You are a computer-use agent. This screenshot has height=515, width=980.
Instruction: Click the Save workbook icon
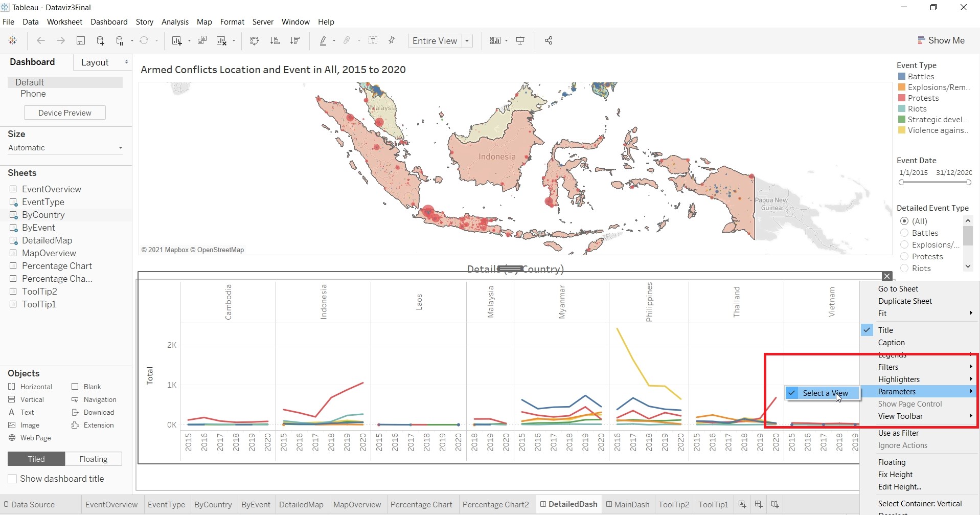(x=80, y=41)
